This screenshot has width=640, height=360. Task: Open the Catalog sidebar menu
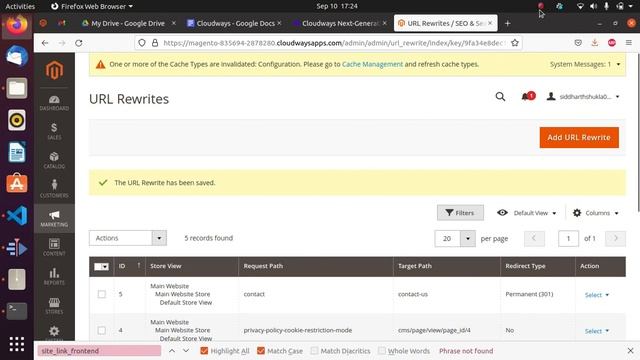pos(54,160)
